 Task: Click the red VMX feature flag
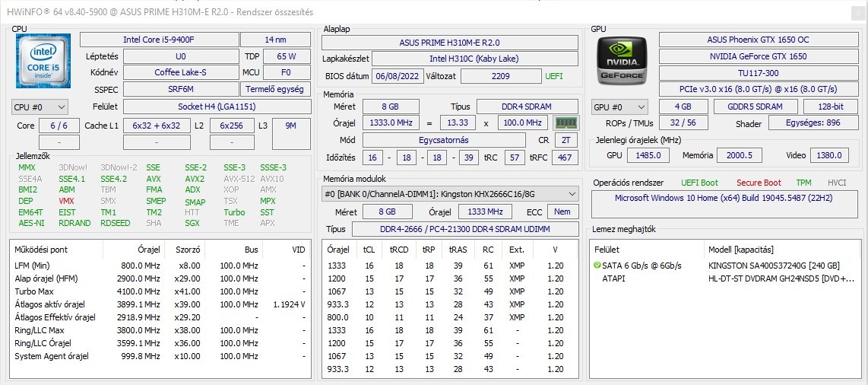pos(66,201)
